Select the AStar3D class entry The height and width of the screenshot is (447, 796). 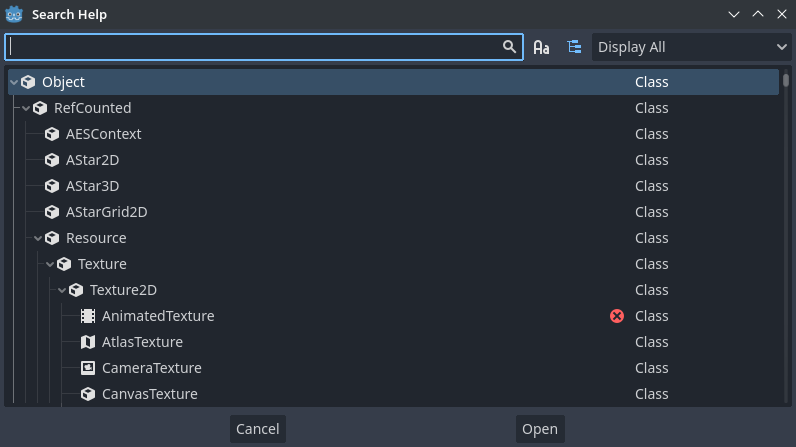(93, 186)
